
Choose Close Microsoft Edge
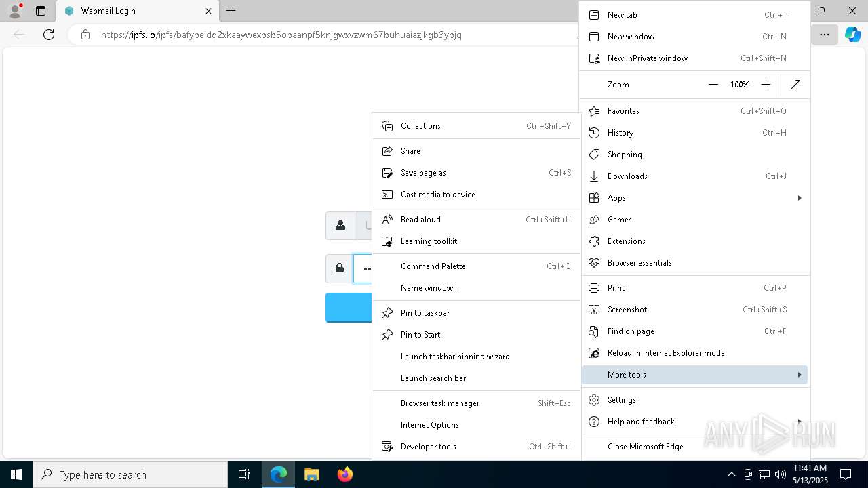pyautogui.click(x=695, y=446)
